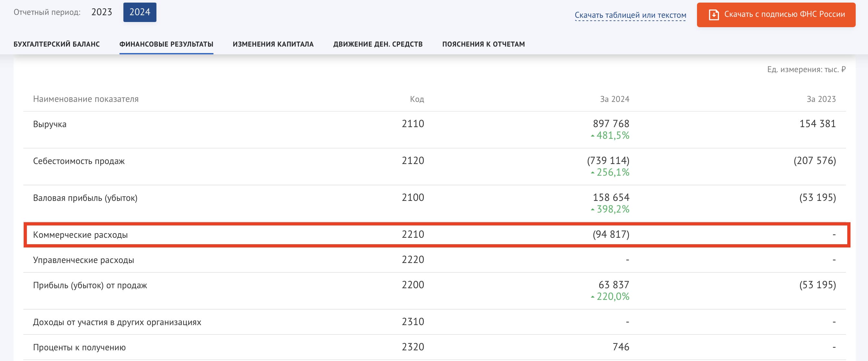Open Движение ден. средств tab
Screen dimensions: 868x361
(x=378, y=44)
